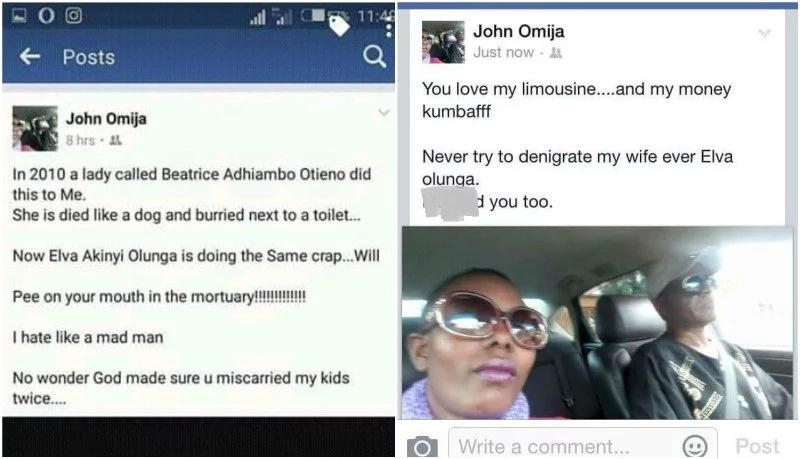Image resolution: width=800 pixels, height=459 pixels.
Task: Tap left post profile picture
Action: (x=35, y=129)
